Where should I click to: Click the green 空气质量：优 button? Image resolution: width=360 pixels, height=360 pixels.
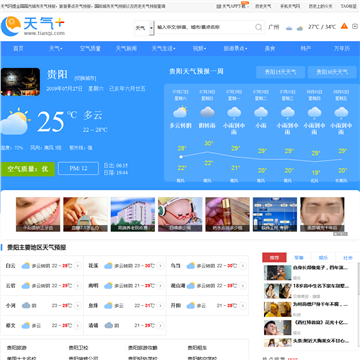click(x=28, y=169)
